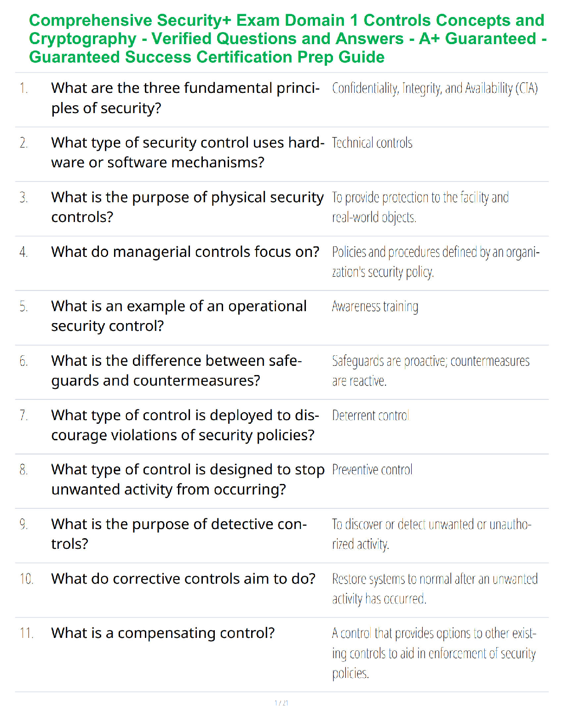Select question 1 about three fundamental principles
The image size is (563, 728).
coord(185,98)
